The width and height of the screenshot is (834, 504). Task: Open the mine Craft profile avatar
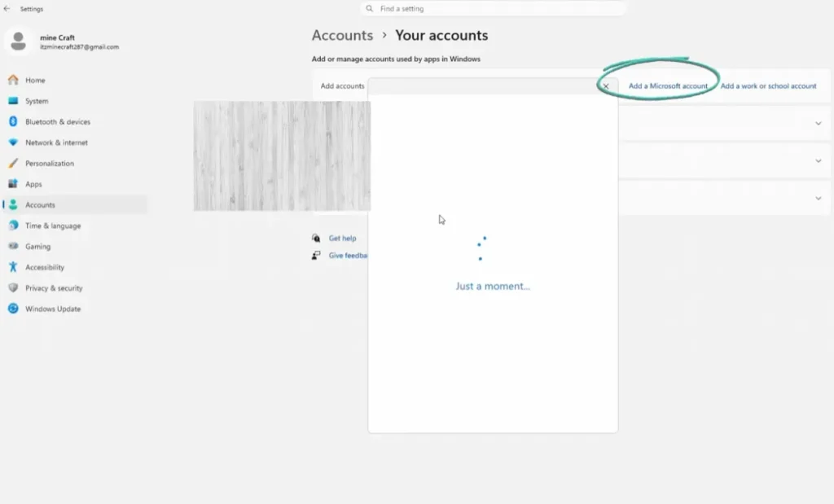[19, 41]
